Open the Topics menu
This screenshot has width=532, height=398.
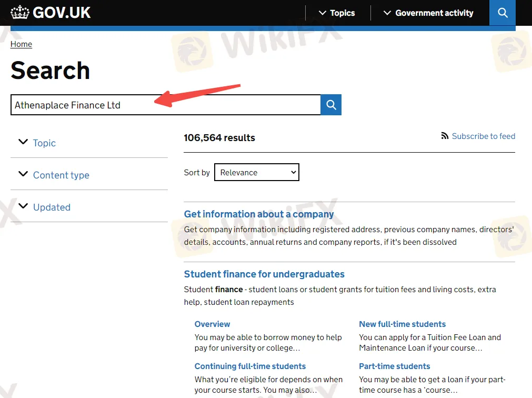[x=337, y=13]
